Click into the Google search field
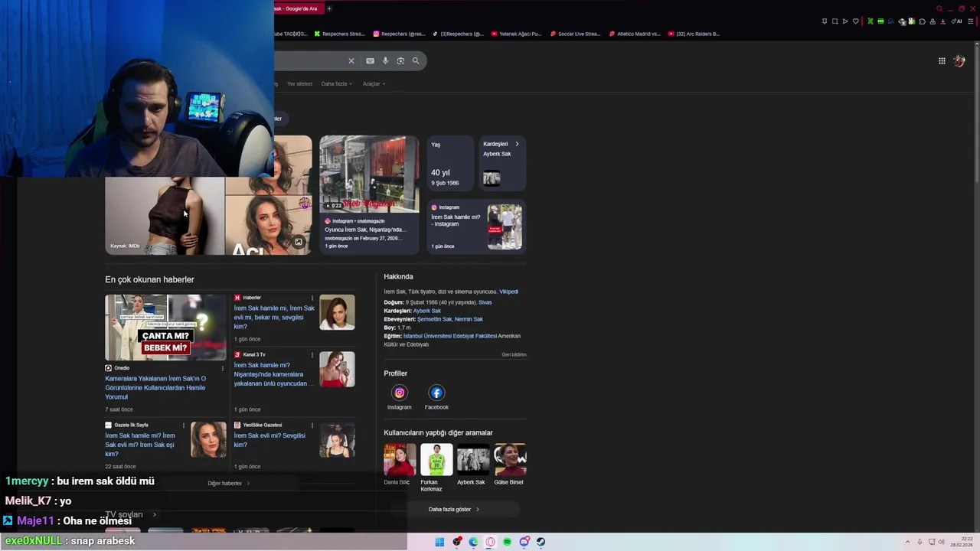The width and height of the screenshot is (980, 551). point(310,60)
